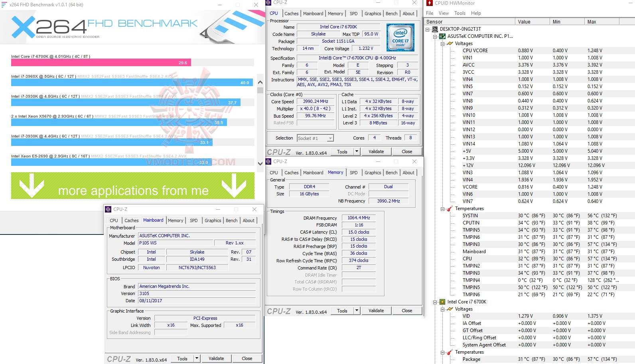The width and height of the screenshot is (635, 364).
Task: Click the Sensor column header
Action: coord(469,22)
